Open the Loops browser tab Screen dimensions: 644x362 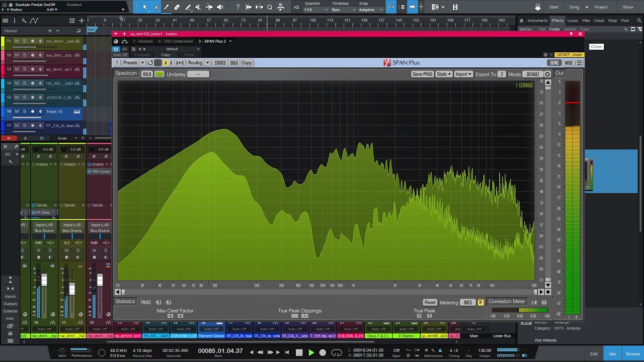click(x=573, y=21)
